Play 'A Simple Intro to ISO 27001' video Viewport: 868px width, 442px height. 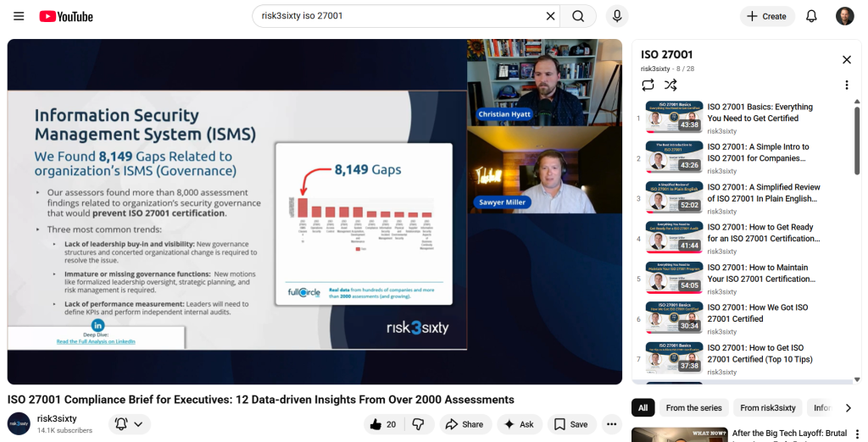point(758,152)
